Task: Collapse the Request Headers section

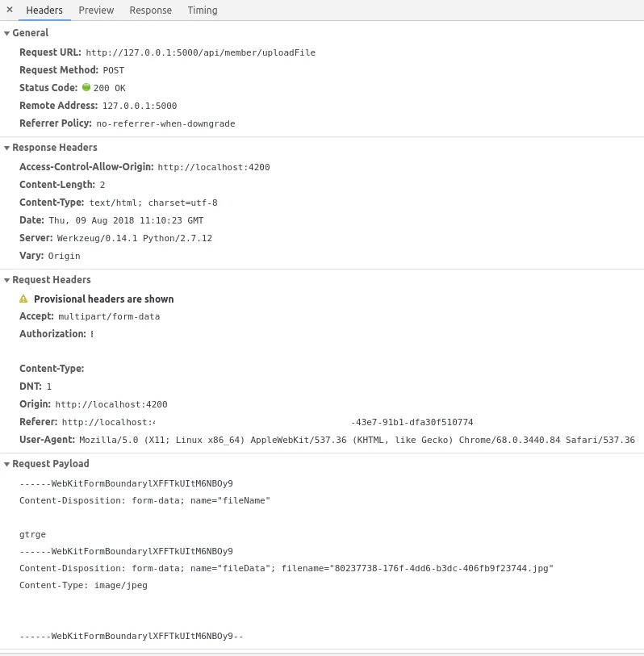Action: (x=7, y=280)
